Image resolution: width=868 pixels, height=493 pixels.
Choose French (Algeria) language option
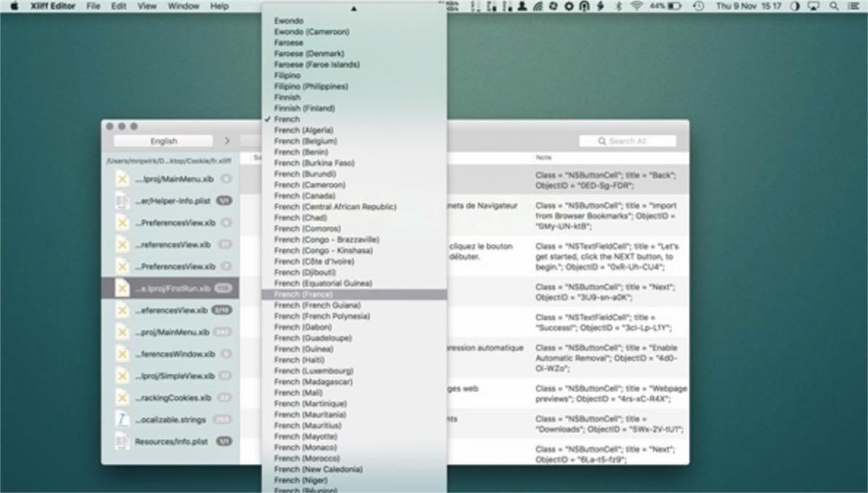[x=354, y=130]
